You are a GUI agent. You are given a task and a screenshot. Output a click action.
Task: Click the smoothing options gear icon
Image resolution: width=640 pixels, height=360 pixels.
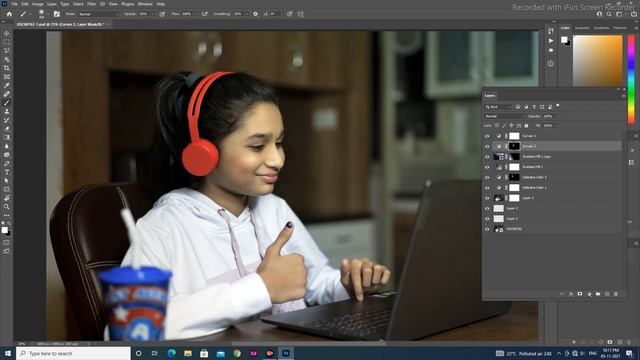coord(256,14)
